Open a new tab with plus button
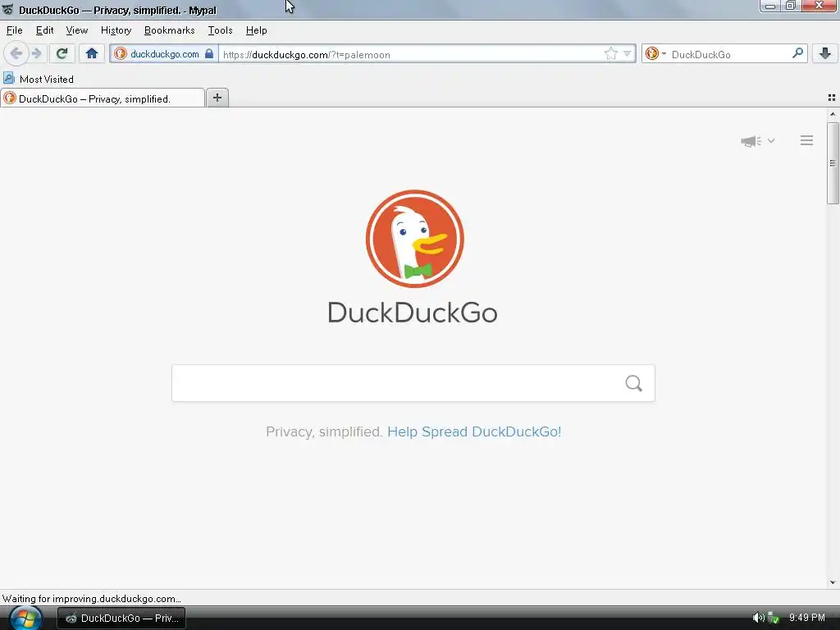 [x=217, y=98]
